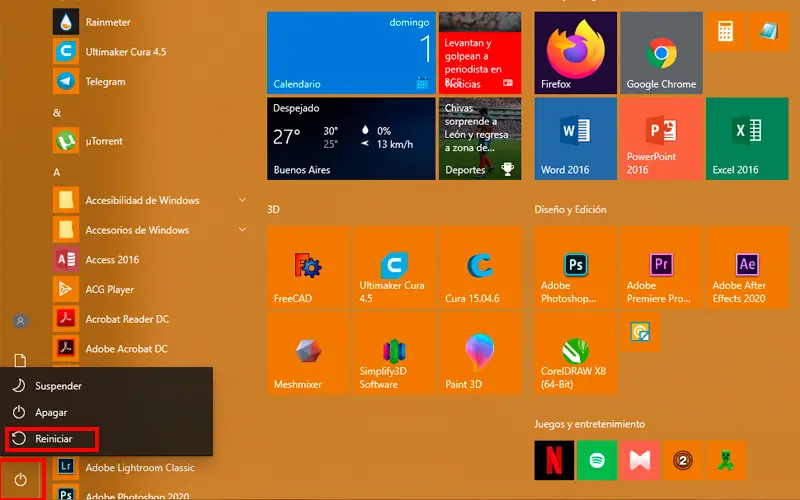
Task: Open the Cura 15.04.6 tile
Action: pyautogui.click(x=480, y=267)
